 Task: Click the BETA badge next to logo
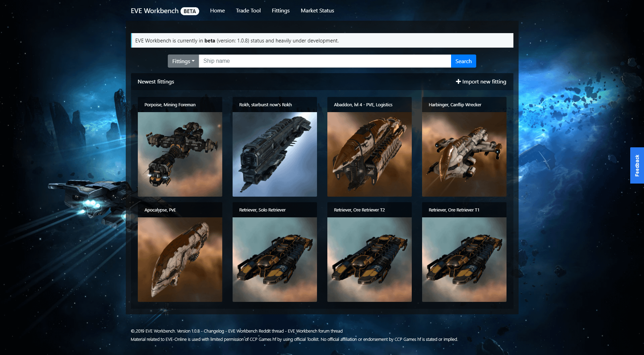(x=190, y=11)
